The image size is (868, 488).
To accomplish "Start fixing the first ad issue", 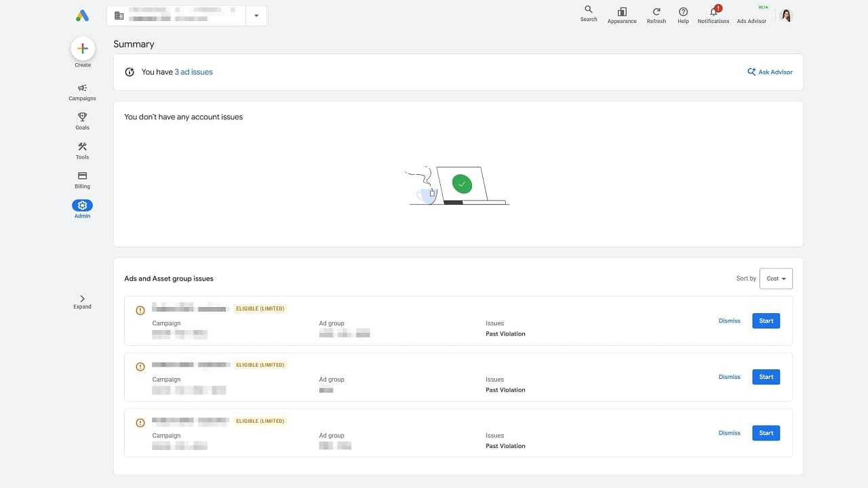I will point(766,321).
